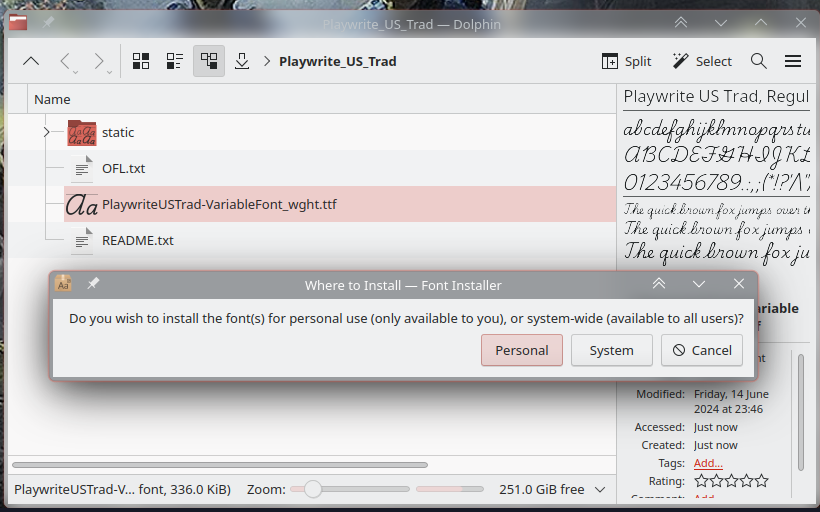
Task: Navigate forward in Dolphin
Action: (99, 61)
